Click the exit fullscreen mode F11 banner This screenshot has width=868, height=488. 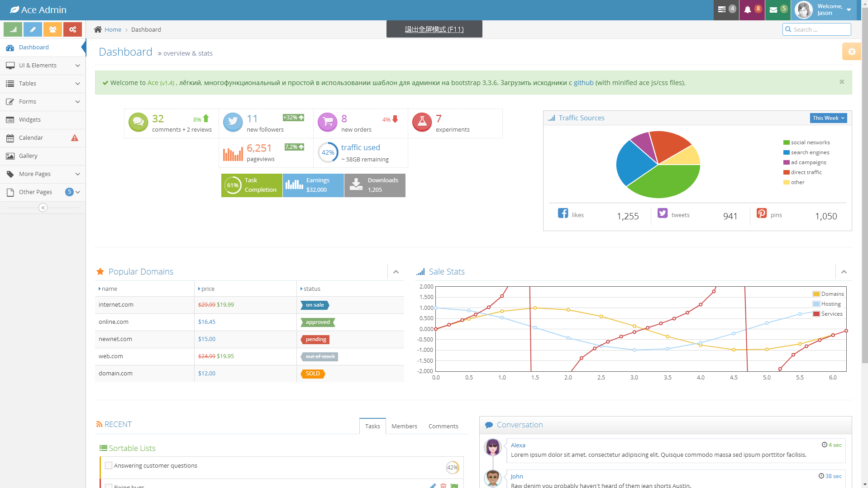pos(434,29)
